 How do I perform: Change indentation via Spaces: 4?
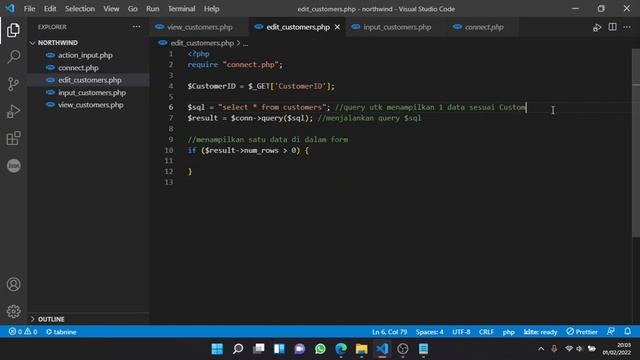pos(429,332)
